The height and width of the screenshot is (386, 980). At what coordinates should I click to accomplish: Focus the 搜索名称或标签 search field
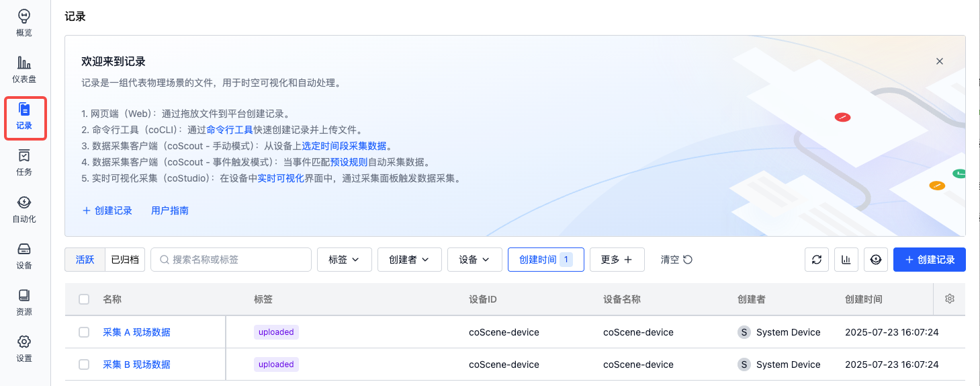231,260
